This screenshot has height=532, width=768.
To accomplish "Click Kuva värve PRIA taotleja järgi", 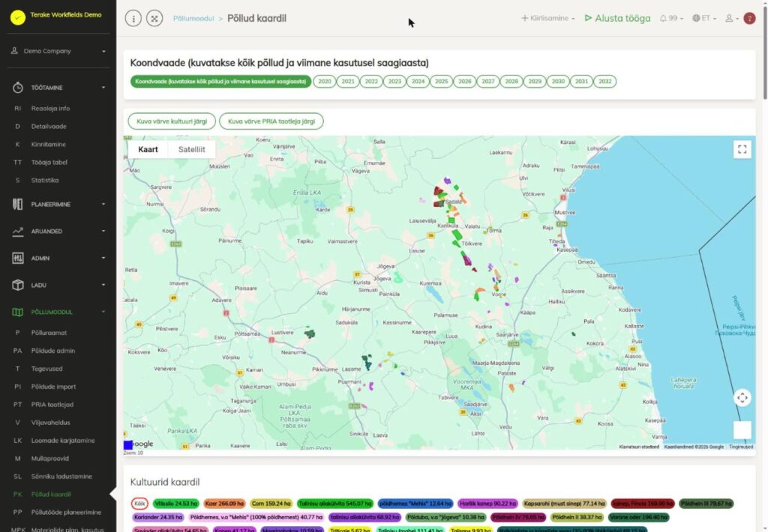I will tap(271, 121).
